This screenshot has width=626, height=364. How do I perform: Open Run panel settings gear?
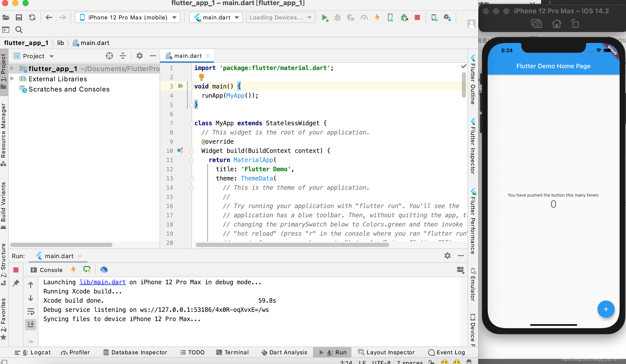(448, 256)
